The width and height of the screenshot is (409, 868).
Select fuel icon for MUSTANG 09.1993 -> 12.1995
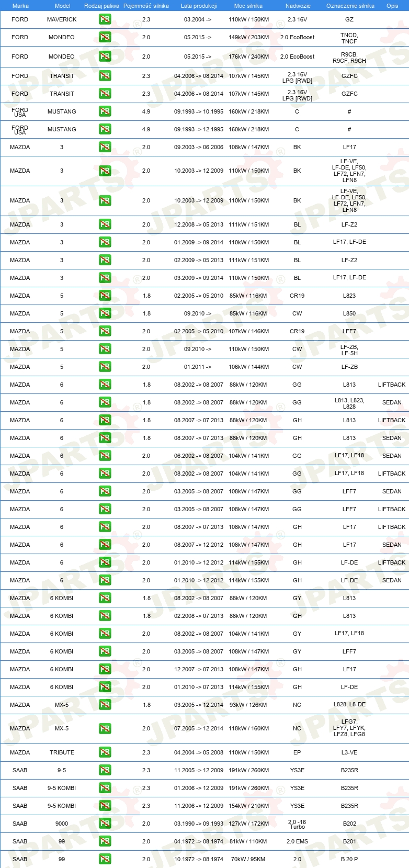tap(105, 129)
